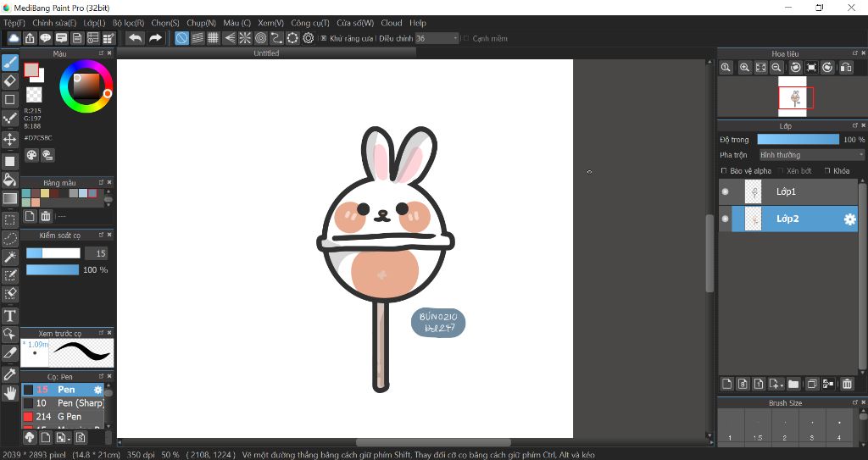
Task: Choose the Magic Wand tool
Action: (10, 257)
